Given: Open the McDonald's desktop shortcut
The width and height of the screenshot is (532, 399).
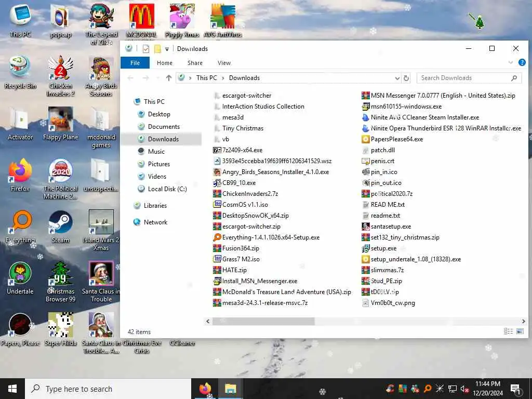Looking at the screenshot, I should point(141,21).
